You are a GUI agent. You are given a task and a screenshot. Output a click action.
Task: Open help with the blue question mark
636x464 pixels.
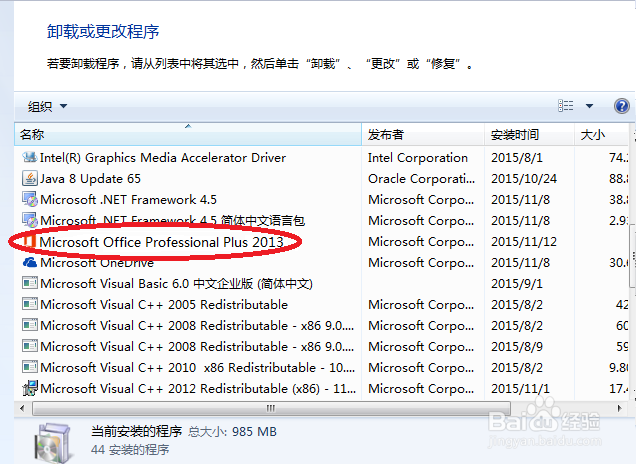(621, 106)
